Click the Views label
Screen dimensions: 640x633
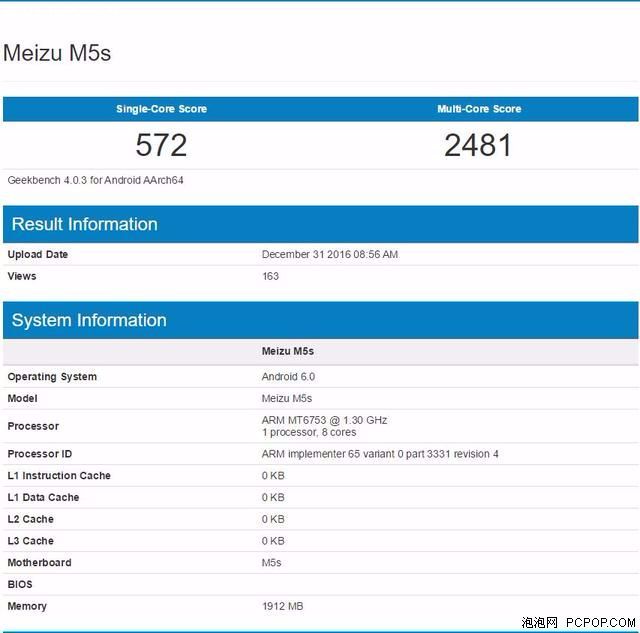coord(22,276)
